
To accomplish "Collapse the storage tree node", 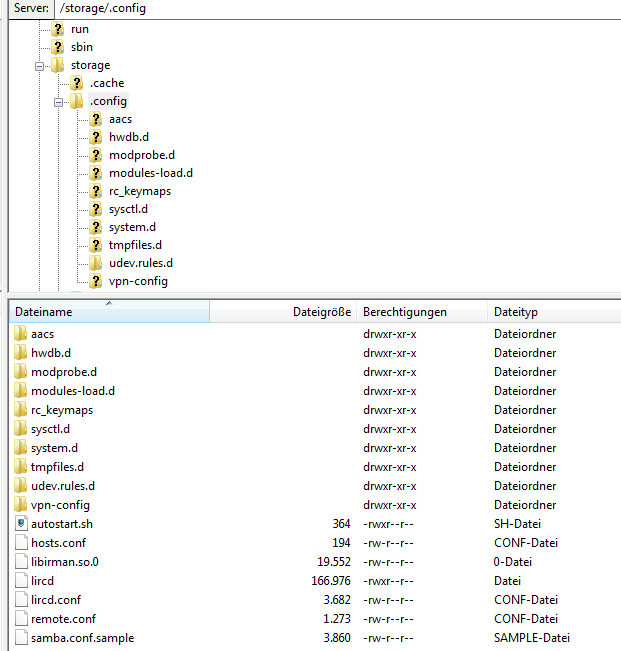I will [x=39, y=66].
